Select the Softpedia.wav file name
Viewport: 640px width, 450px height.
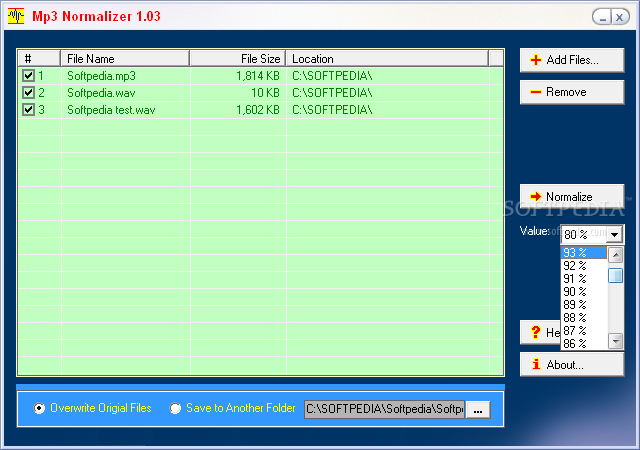click(x=101, y=93)
